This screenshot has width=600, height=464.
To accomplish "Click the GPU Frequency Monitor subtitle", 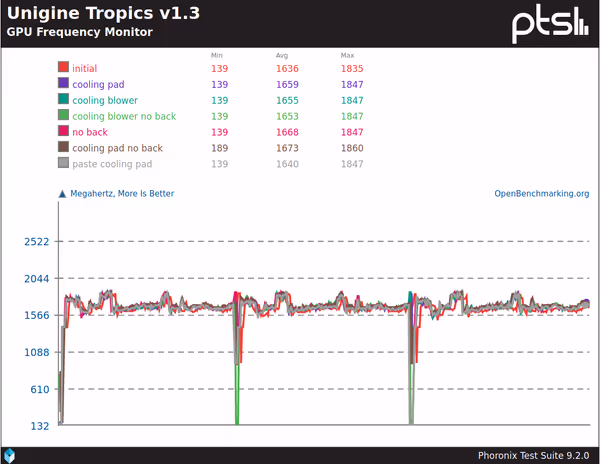I will [x=80, y=32].
